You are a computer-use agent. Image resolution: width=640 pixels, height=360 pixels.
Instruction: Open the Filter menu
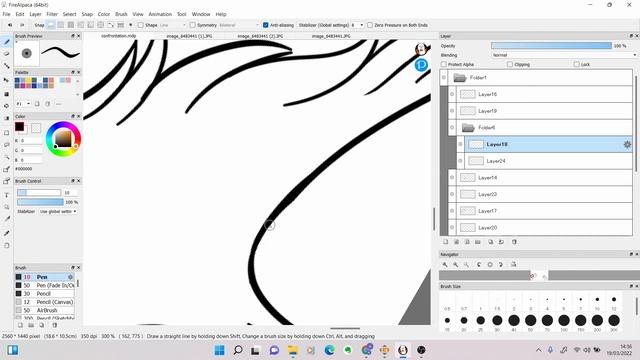(52, 14)
